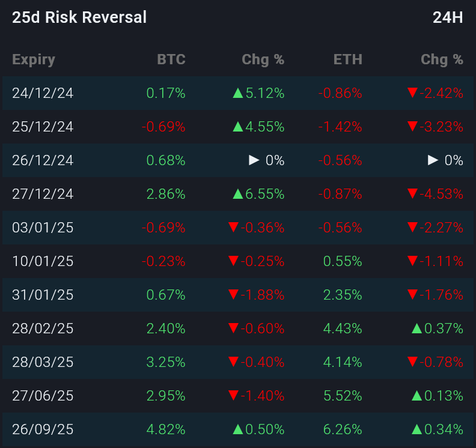
Task: Select expiry date 24/12/24
Action: 43,93
